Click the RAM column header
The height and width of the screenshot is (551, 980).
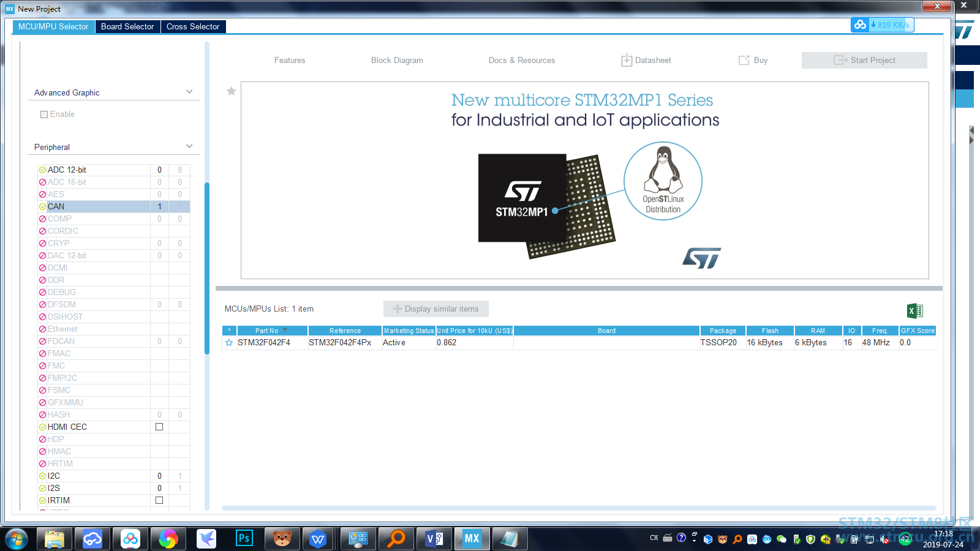(x=818, y=331)
